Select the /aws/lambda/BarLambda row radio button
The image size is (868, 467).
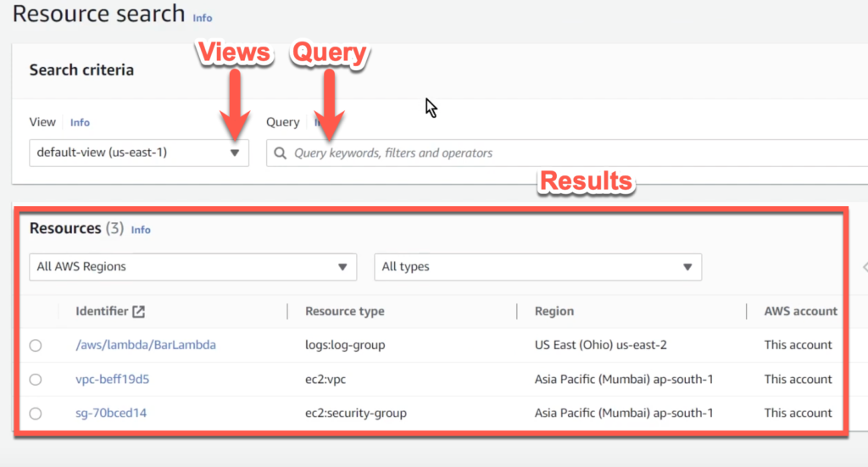35,345
